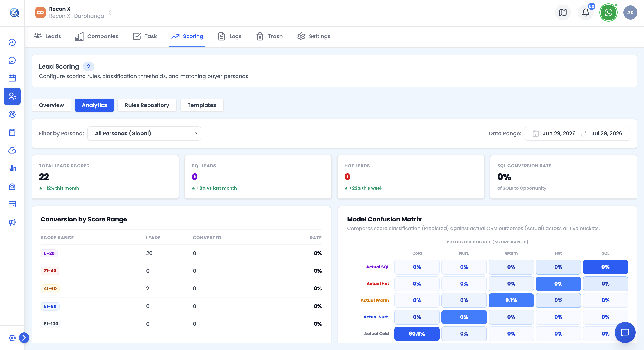Open the floating chat widget button

coord(625,332)
